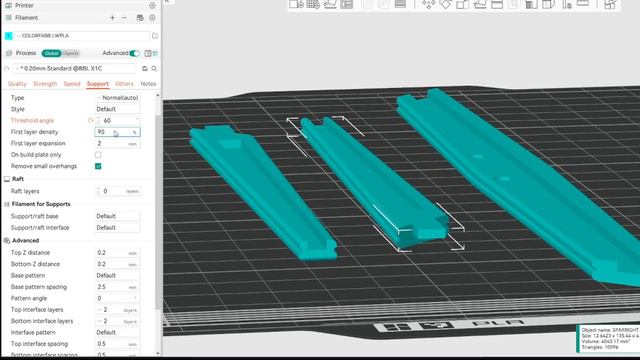Open the Support/raft base filament dropdown
Viewport: 640px width, 360px height.
coord(118,216)
